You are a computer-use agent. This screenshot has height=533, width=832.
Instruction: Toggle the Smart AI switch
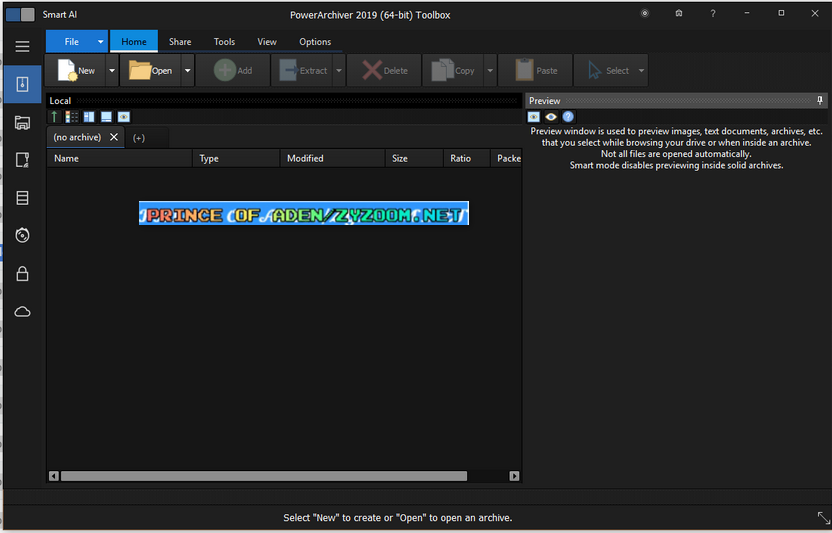click(20, 14)
